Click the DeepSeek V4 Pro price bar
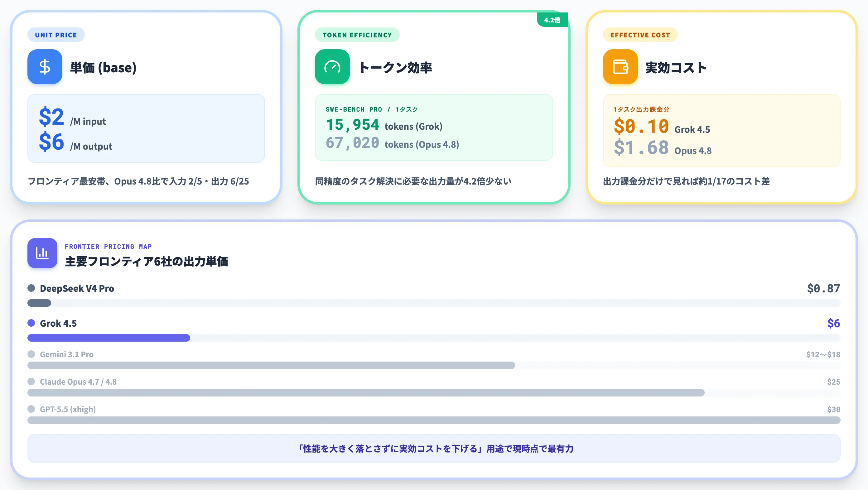The image size is (868, 490). [x=434, y=303]
